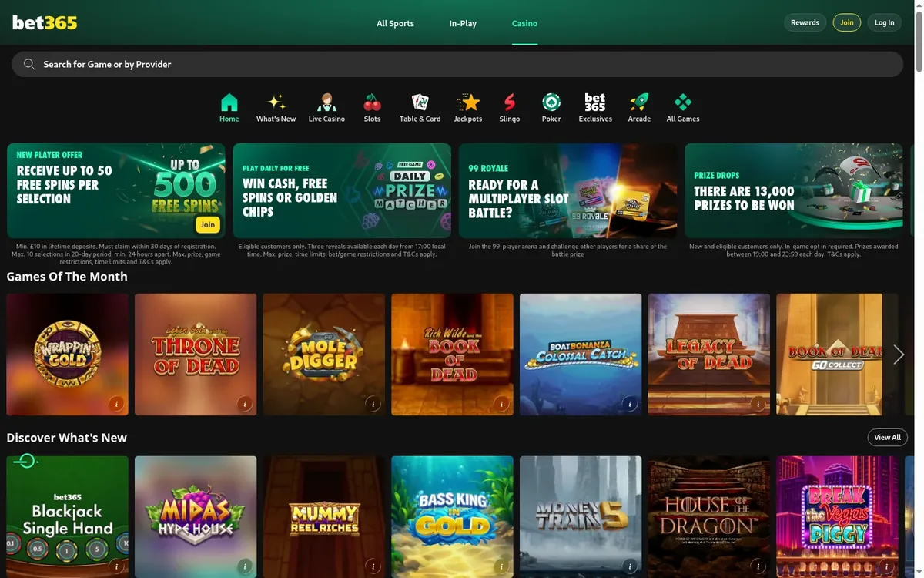Launch the Blackjack Single Hand tile
The height and width of the screenshot is (578, 924).
68,517
